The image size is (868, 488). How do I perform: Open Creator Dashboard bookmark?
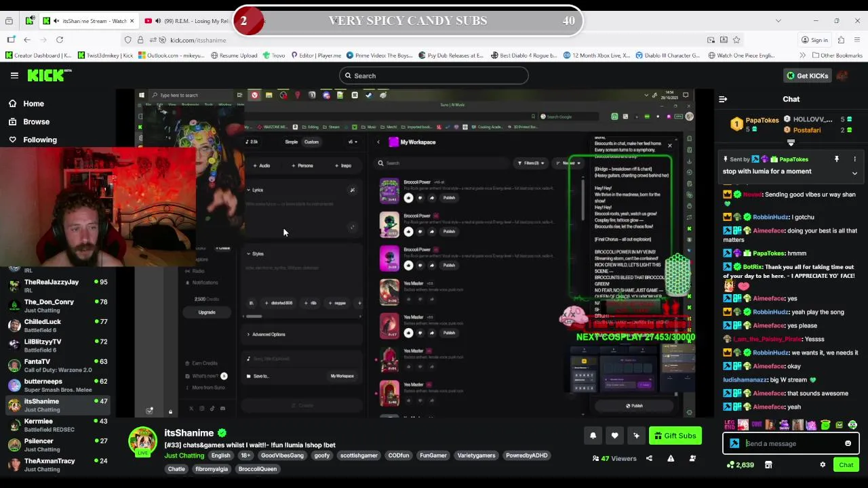tap(37, 56)
